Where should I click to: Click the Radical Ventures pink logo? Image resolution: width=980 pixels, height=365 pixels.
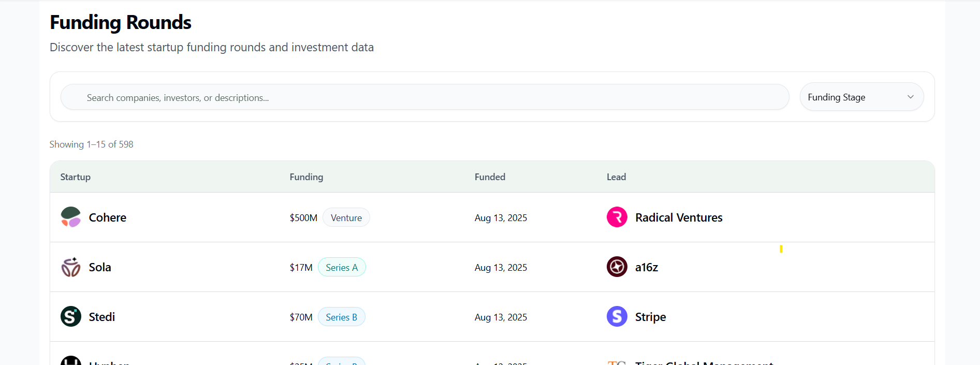point(617,217)
